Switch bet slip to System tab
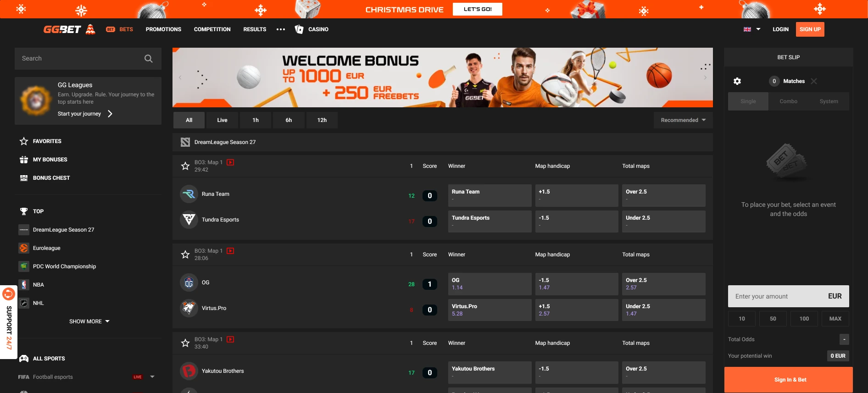Screen dimensions: 868x393 pos(829,101)
